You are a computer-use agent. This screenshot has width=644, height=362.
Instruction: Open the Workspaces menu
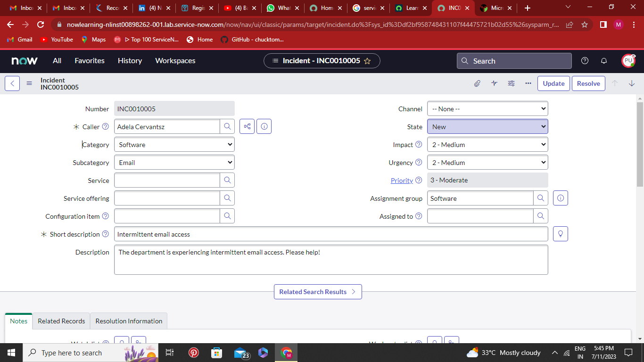(175, 60)
